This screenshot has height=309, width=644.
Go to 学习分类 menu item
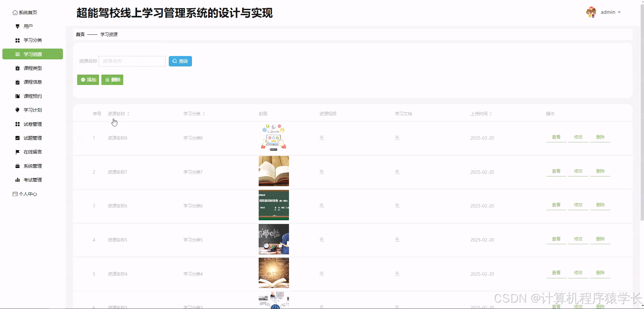tap(33, 40)
